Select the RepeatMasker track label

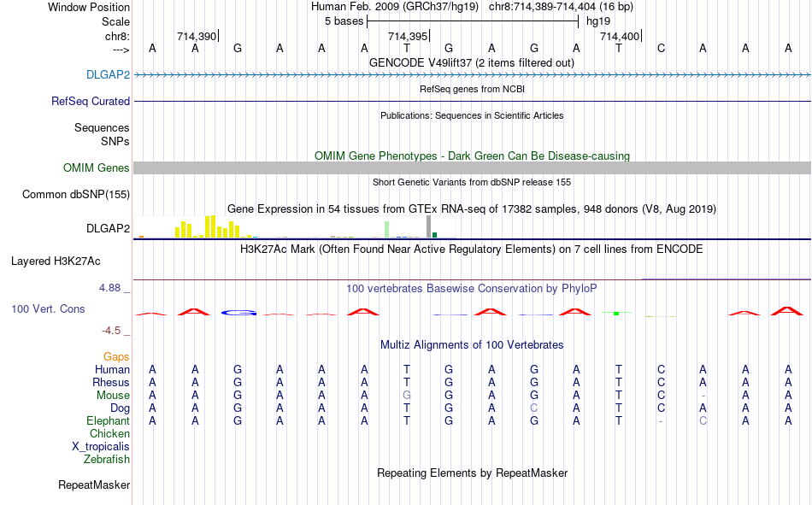[94, 484]
